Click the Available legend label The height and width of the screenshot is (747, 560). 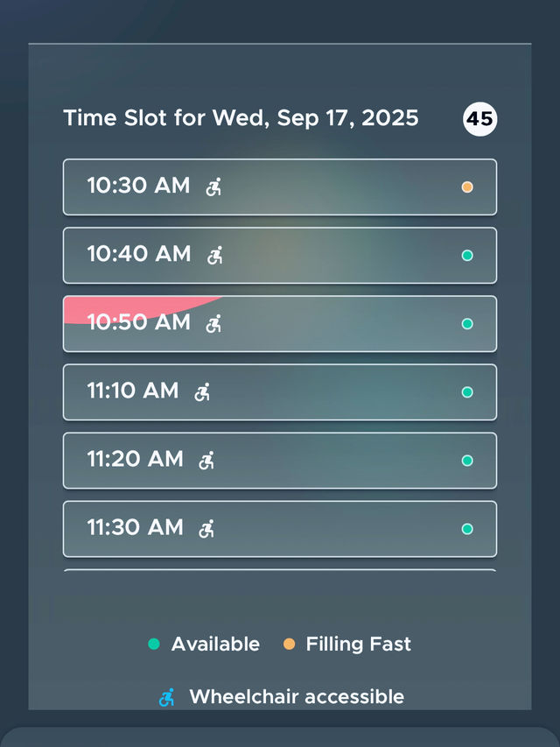point(215,644)
